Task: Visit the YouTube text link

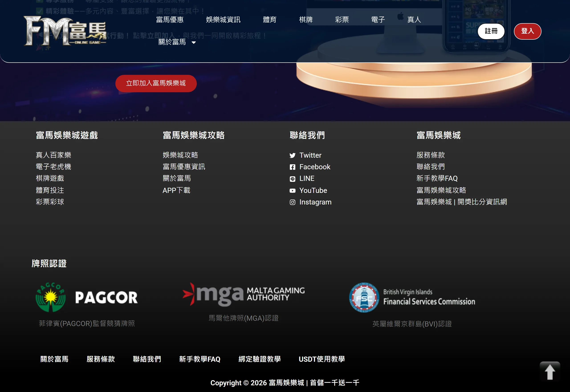Action: point(313,191)
